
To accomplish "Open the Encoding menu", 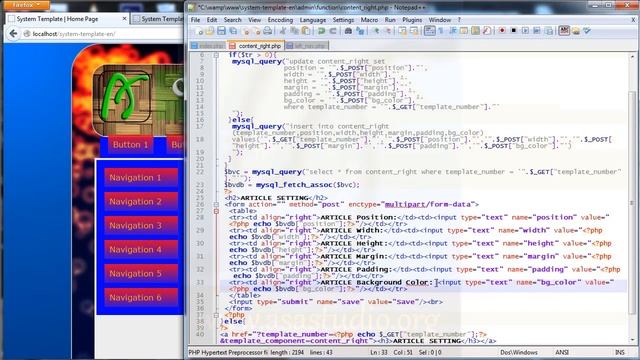I will (x=280, y=20).
